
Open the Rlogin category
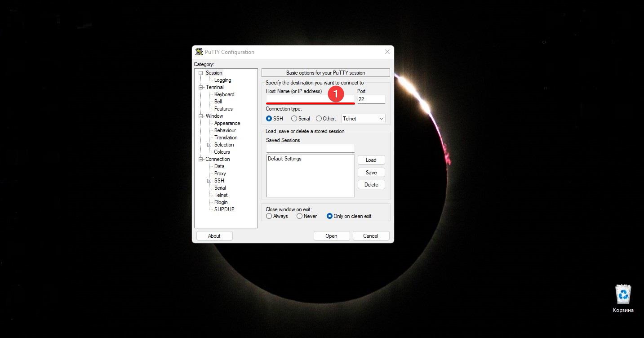coord(221,202)
